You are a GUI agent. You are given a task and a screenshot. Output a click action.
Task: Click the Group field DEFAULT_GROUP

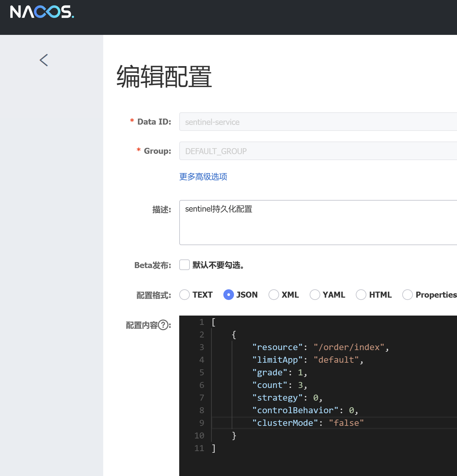(x=318, y=151)
